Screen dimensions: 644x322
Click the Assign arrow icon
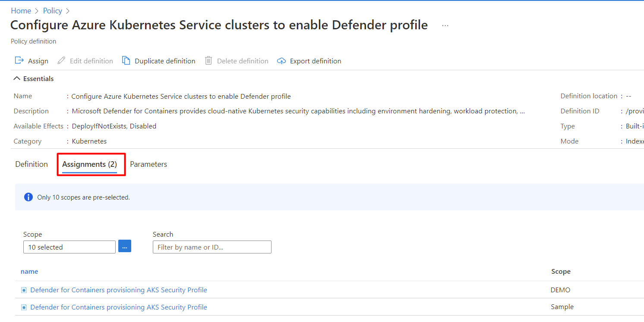(19, 60)
